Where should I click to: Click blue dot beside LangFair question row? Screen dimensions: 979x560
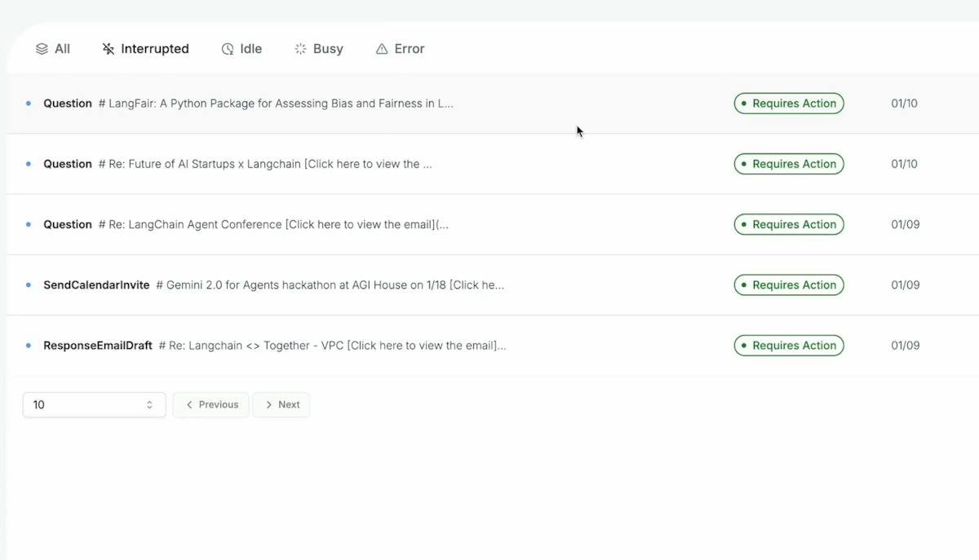tap(29, 104)
